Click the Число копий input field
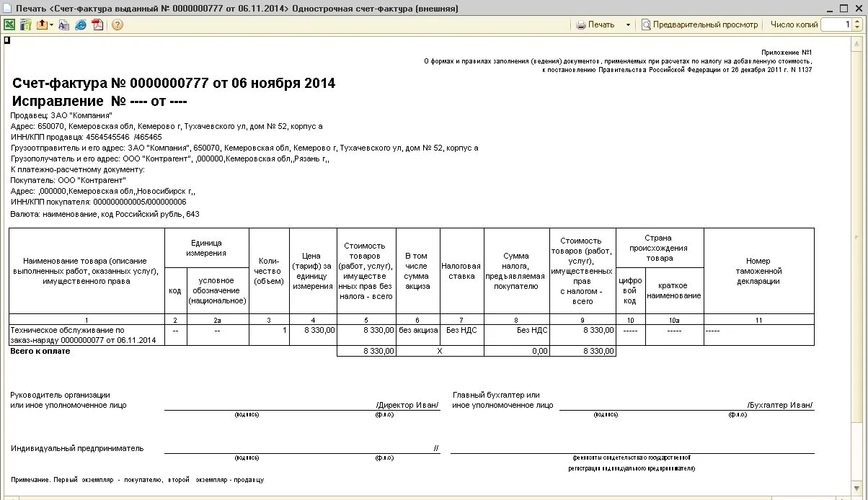 point(836,24)
